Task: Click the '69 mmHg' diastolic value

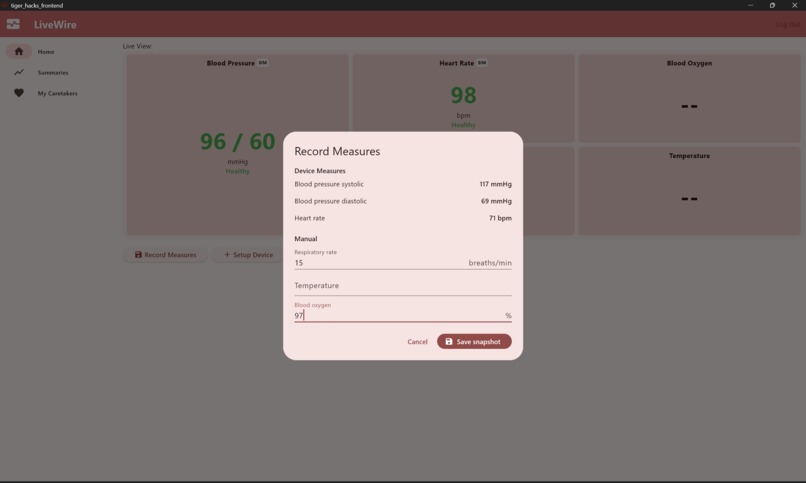Action: click(496, 201)
